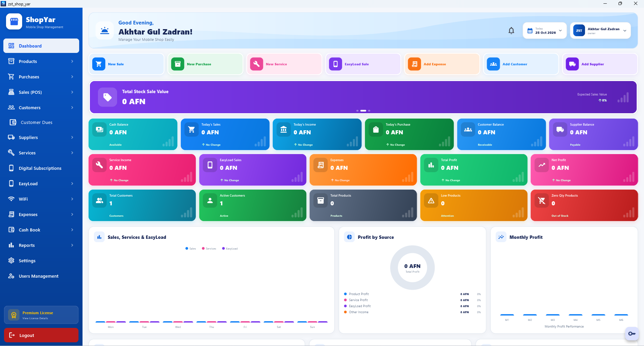Viewport: 644px width, 346px height.
Task: Click the notification bell icon
Action: [511, 31]
